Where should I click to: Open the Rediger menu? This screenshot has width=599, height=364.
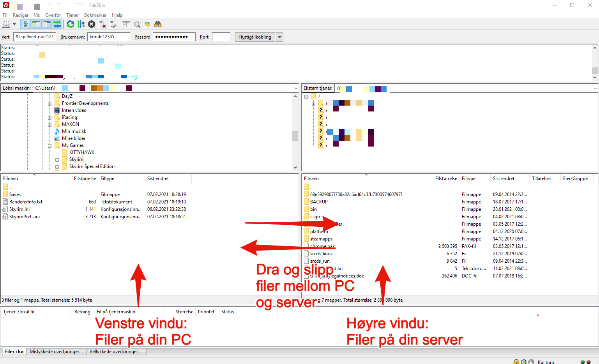pyautogui.click(x=21, y=15)
